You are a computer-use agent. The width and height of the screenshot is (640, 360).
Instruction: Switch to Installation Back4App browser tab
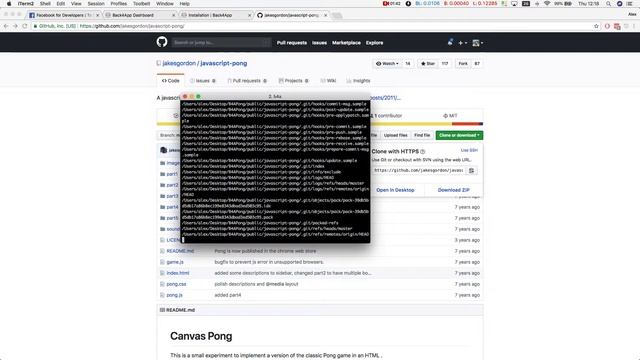(215, 15)
